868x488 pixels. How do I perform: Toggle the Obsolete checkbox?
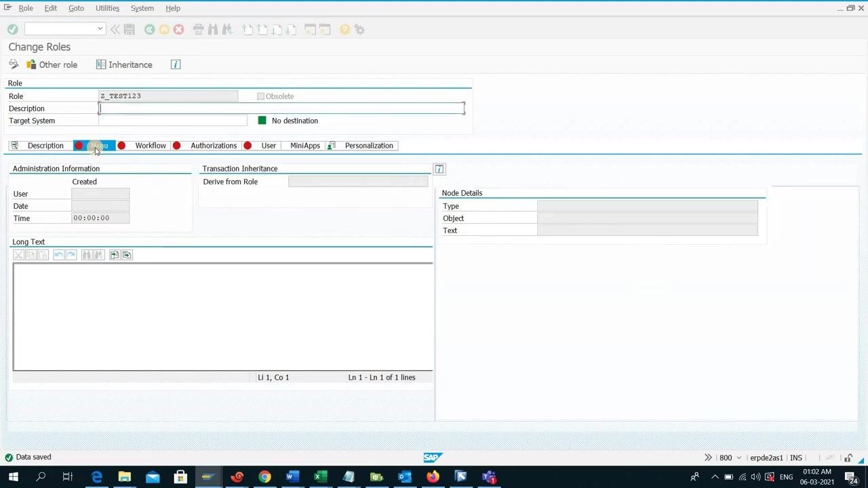[260, 96]
